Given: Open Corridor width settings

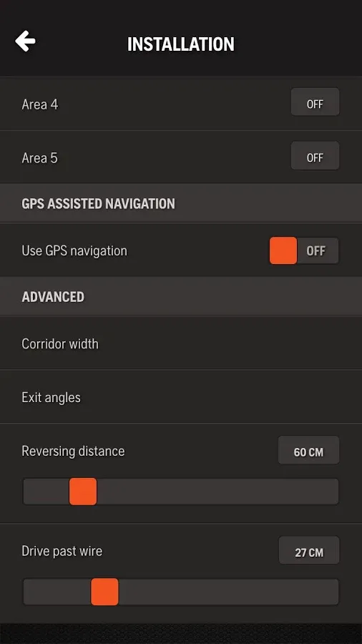Looking at the screenshot, I should [x=181, y=343].
